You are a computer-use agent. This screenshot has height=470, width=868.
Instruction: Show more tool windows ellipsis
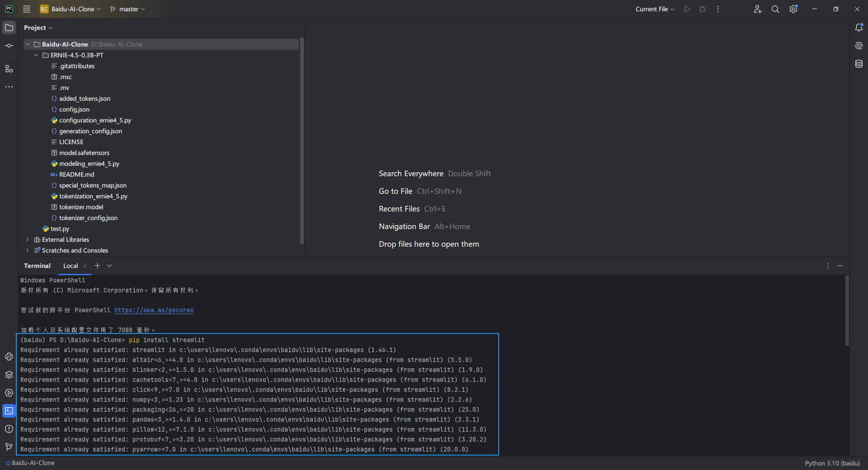[x=9, y=87]
